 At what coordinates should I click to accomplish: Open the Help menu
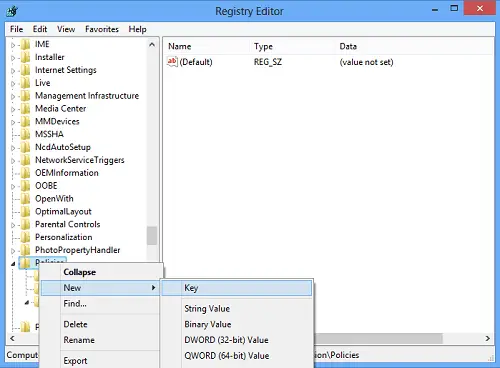click(x=137, y=29)
